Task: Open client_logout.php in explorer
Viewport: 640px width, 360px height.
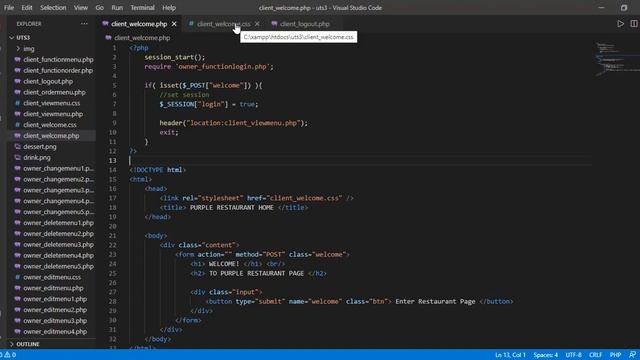Action: click(x=48, y=81)
